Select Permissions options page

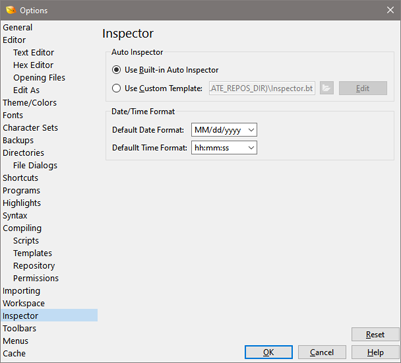pyautogui.click(x=36, y=278)
